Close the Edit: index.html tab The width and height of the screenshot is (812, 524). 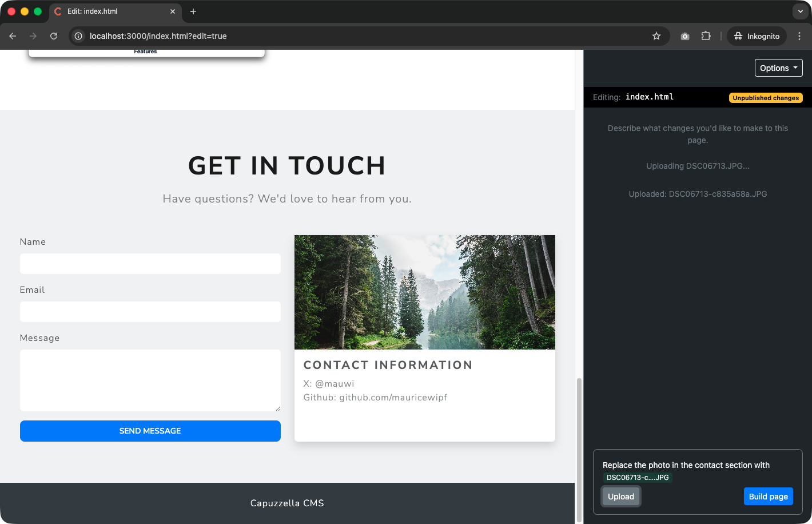[x=173, y=11]
